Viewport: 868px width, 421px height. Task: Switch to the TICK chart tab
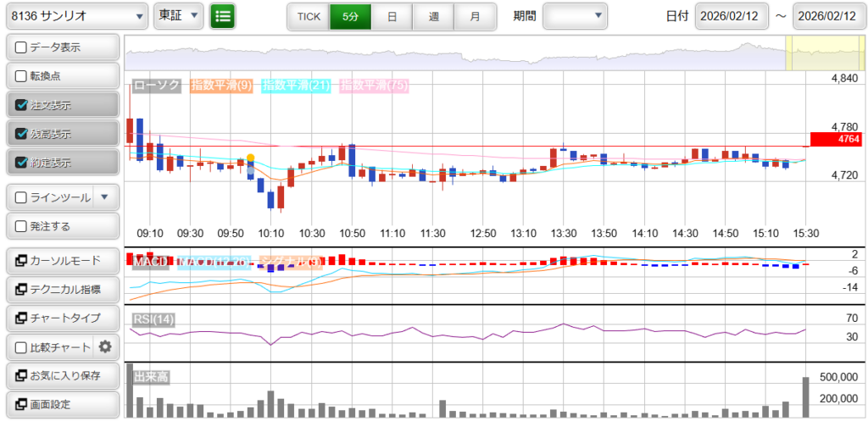coord(309,16)
